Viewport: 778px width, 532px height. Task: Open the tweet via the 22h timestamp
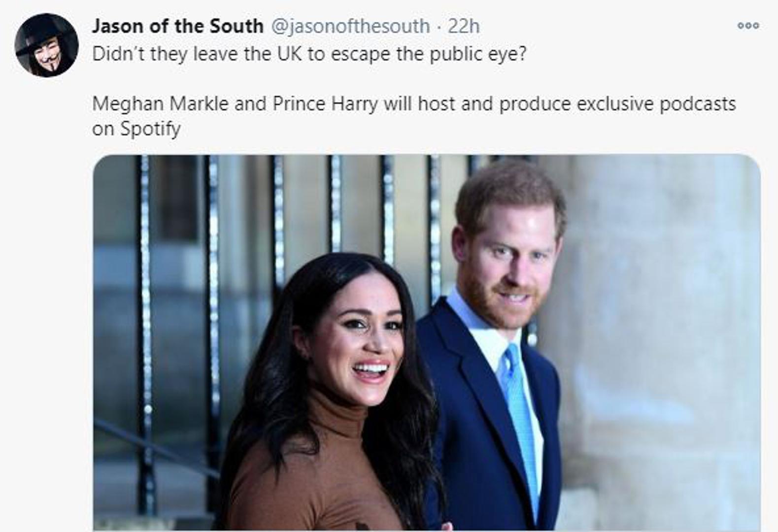click(x=464, y=26)
